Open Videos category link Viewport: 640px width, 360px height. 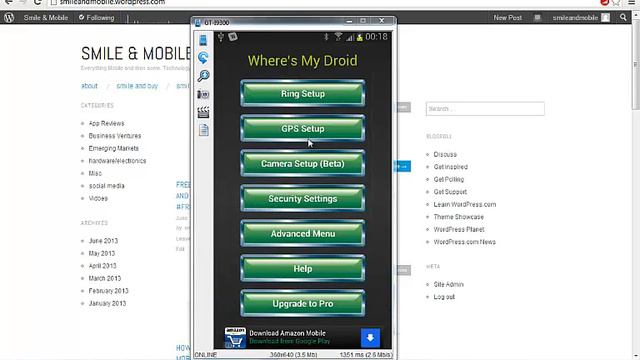click(98, 198)
